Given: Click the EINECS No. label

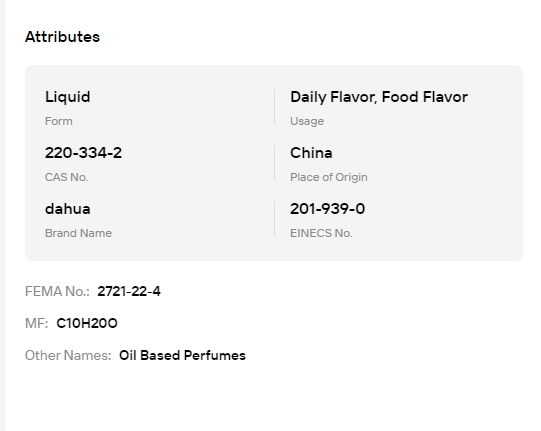Looking at the screenshot, I should tap(321, 233).
